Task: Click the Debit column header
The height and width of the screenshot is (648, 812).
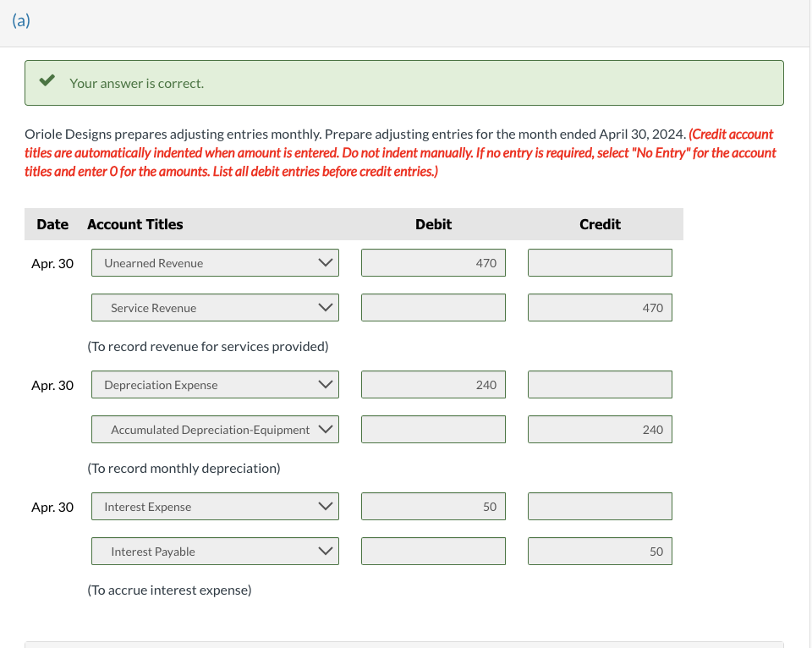Action: point(432,224)
